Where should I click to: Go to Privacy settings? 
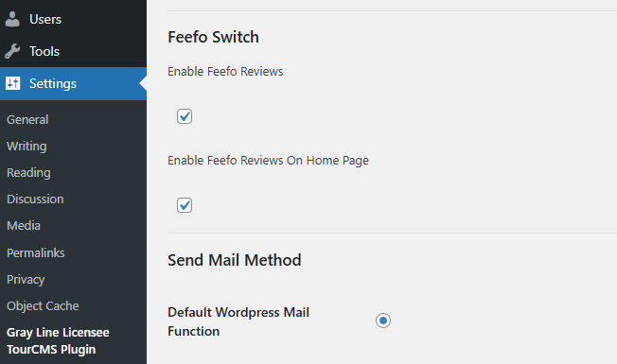tap(26, 280)
